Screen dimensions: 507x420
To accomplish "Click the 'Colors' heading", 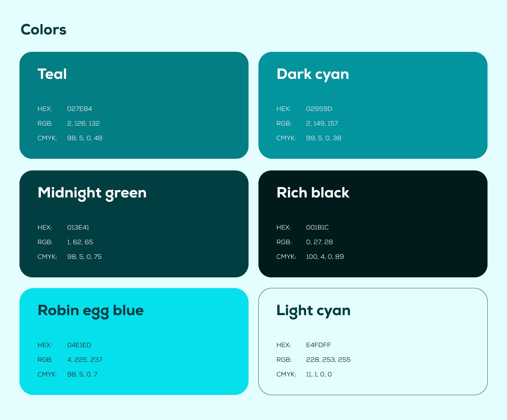I will click(x=44, y=30).
